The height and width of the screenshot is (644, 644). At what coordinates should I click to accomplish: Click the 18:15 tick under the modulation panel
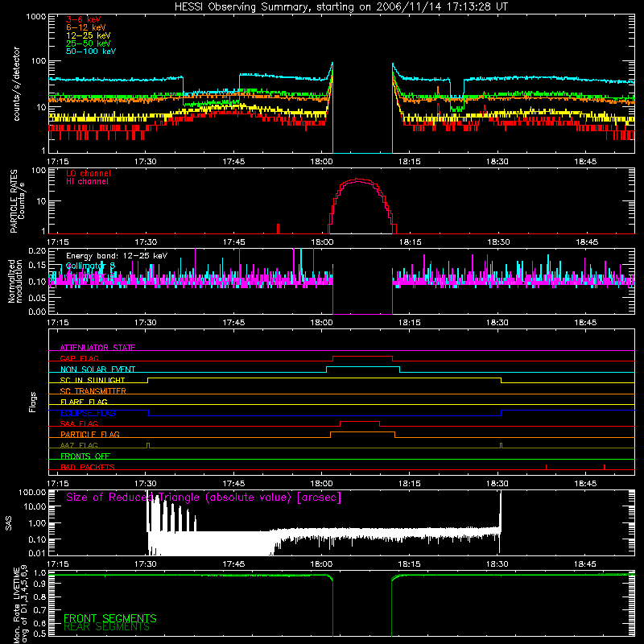(410, 323)
